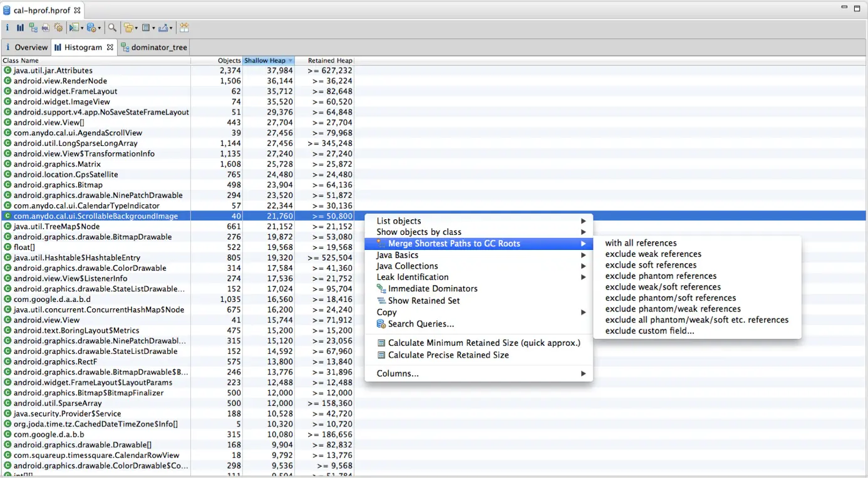Click the class icon beside android.graphics.Bitmap
868x478 pixels.
[x=8, y=185]
